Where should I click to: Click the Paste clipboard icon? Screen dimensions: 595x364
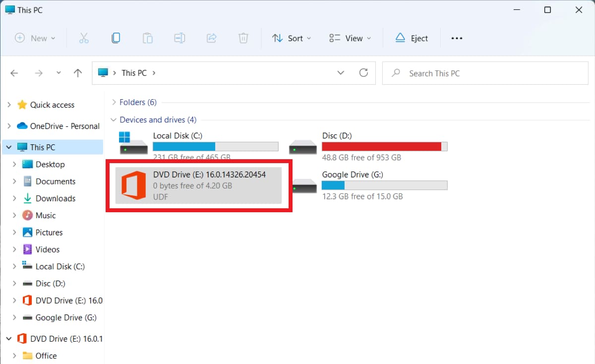147,38
